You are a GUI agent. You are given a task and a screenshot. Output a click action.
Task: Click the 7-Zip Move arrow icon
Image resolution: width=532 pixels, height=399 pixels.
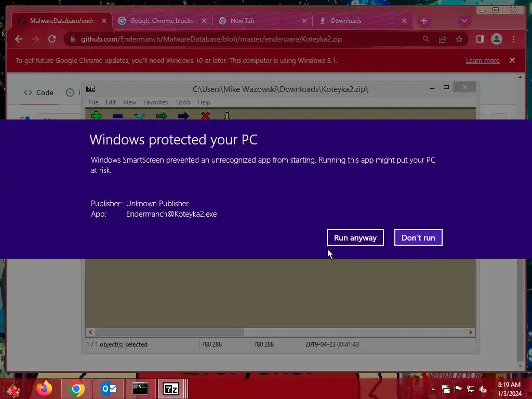coord(183,116)
